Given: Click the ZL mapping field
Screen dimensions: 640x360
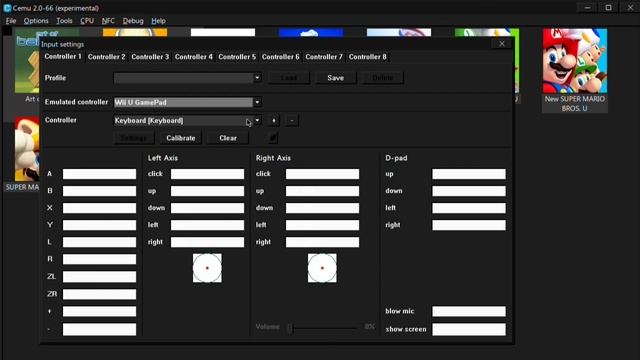Looking at the screenshot, I should click(99, 277).
